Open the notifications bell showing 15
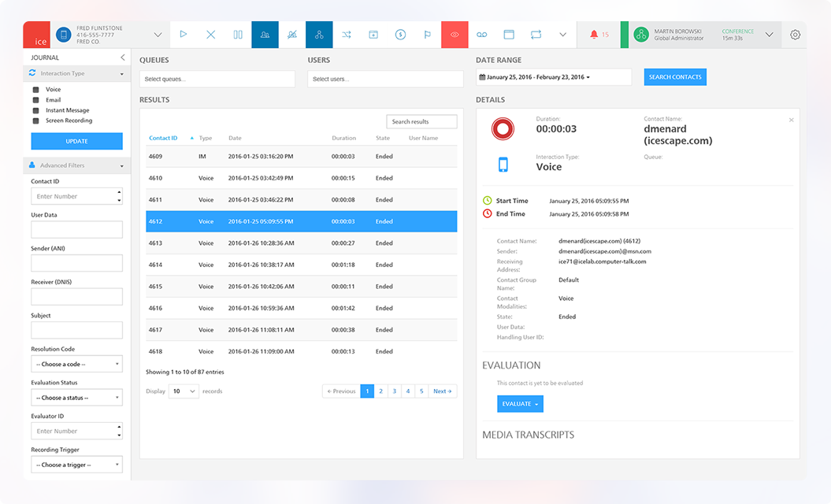831x504 pixels. coord(599,35)
